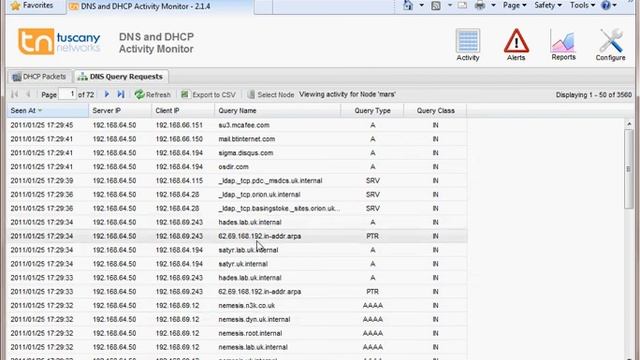The image size is (640, 360).
Task: Click the browser Print icon
Action: [480, 5]
